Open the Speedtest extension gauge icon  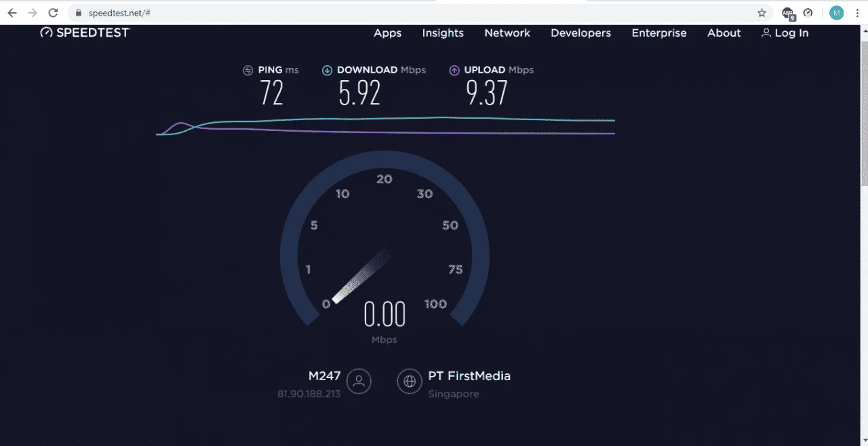[808, 13]
